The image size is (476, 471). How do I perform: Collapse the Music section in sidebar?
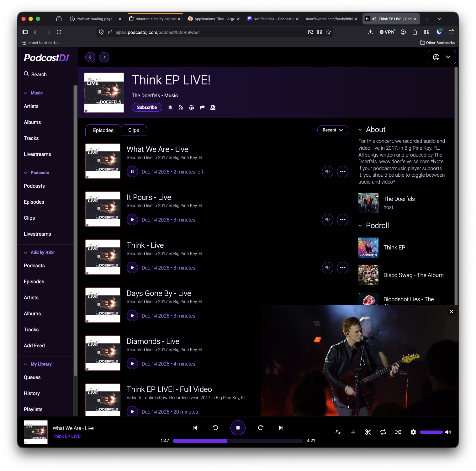point(33,93)
